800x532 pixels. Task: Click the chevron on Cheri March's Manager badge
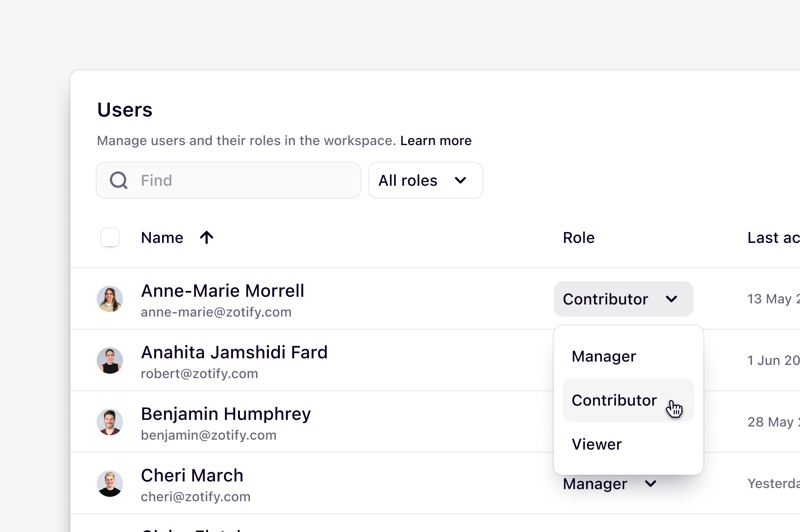651,484
